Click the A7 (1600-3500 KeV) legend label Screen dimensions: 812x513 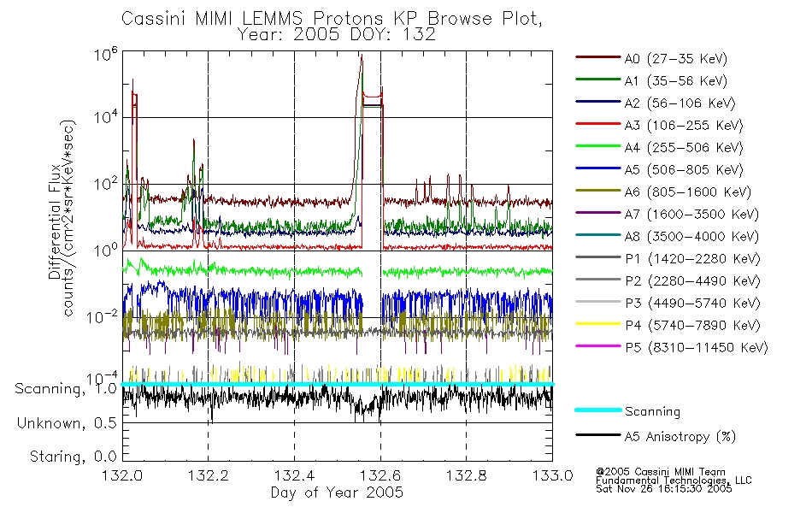(691, 214)
